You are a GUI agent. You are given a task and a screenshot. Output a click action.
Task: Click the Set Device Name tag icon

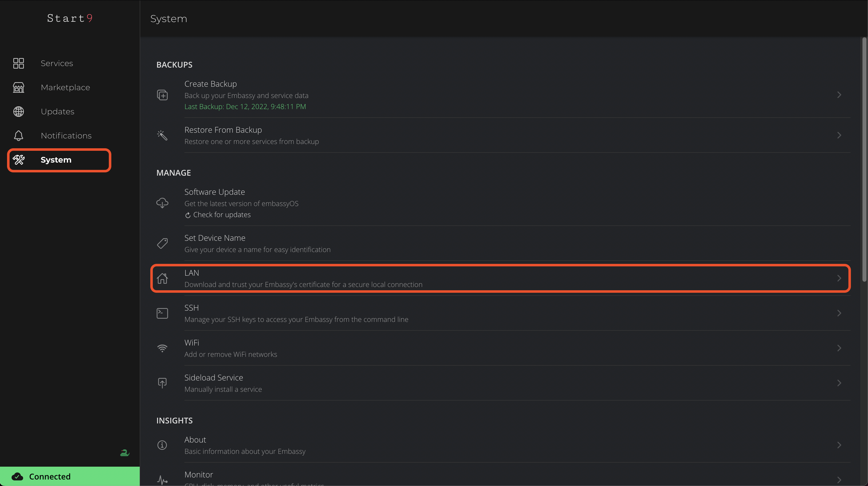pos(162,243)
